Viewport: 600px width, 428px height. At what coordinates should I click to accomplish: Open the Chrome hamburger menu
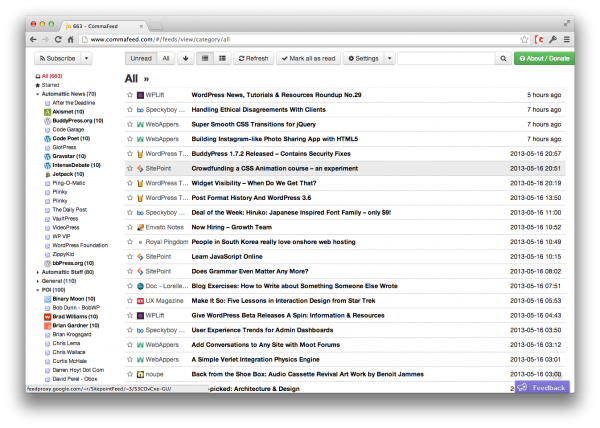(567, 39)
